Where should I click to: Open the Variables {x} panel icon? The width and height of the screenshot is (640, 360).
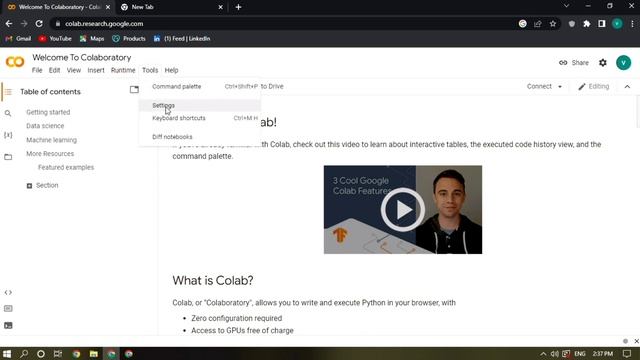(x=8, y=135)
